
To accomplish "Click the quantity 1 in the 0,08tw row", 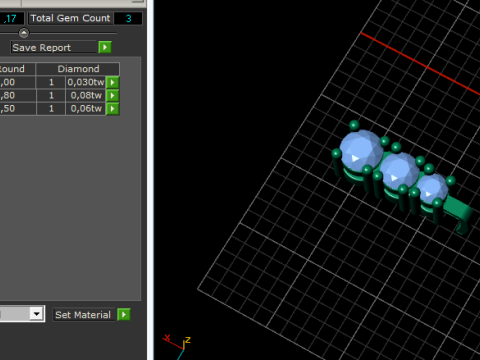I will [51, 96].
